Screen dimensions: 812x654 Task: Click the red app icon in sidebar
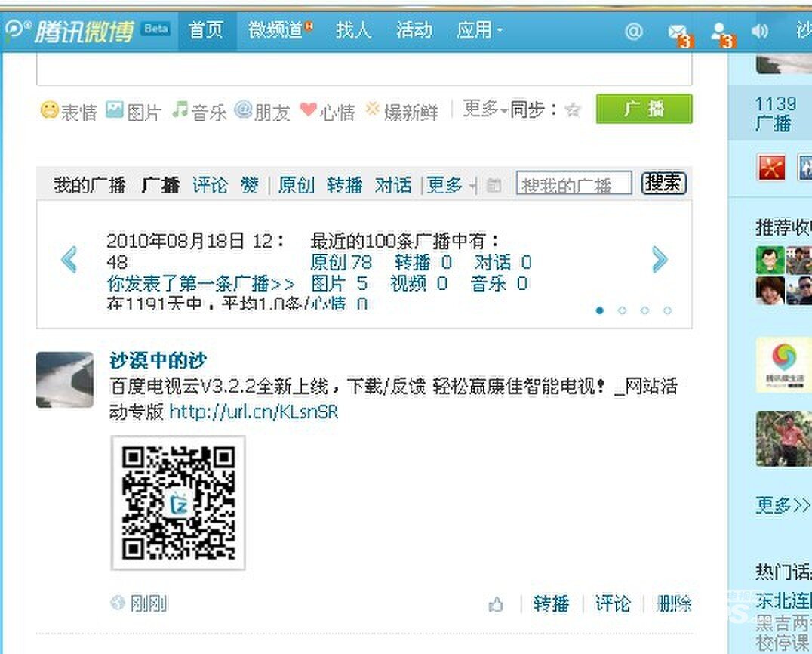tap(771, 168)
